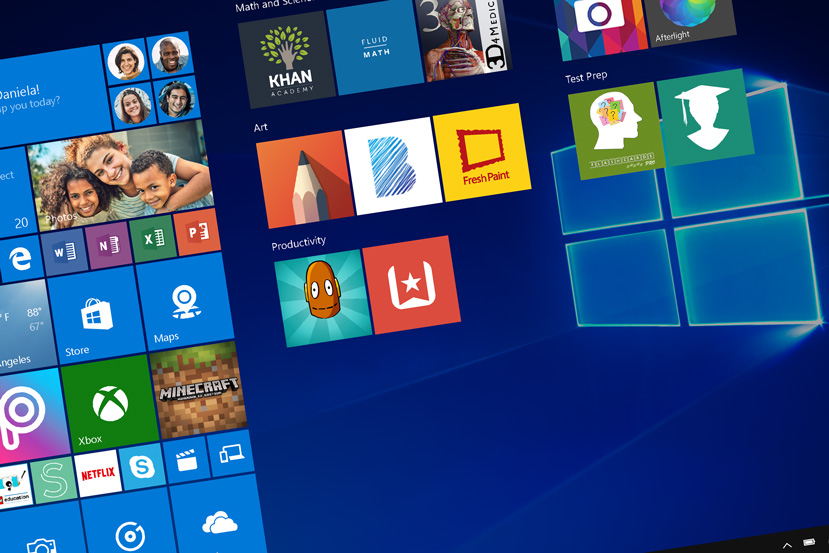Open the PowerPoint tile
The height and width of the screenshot is (553, 829).
coord(198,232)
